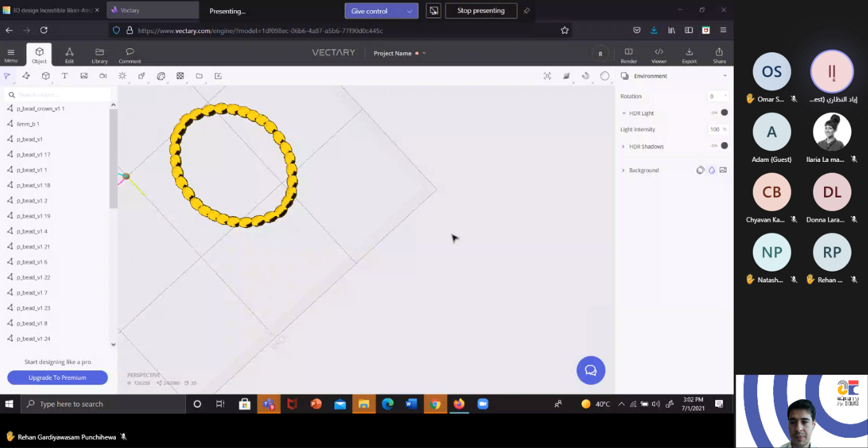Click the object list scrollbar down arrow
The image size is (868, 448).
point(113,344)
